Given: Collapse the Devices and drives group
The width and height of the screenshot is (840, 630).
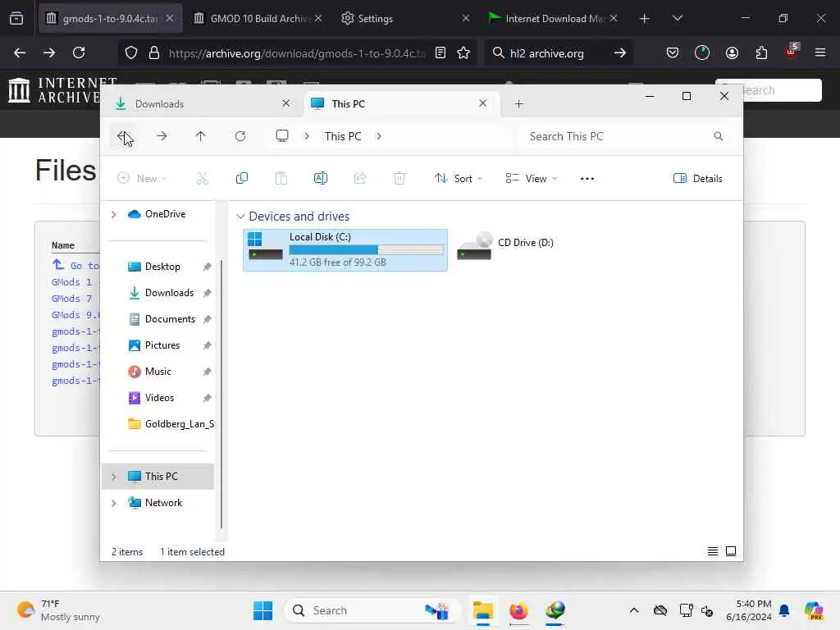Looking at the screenshot, I should [240, 217].
